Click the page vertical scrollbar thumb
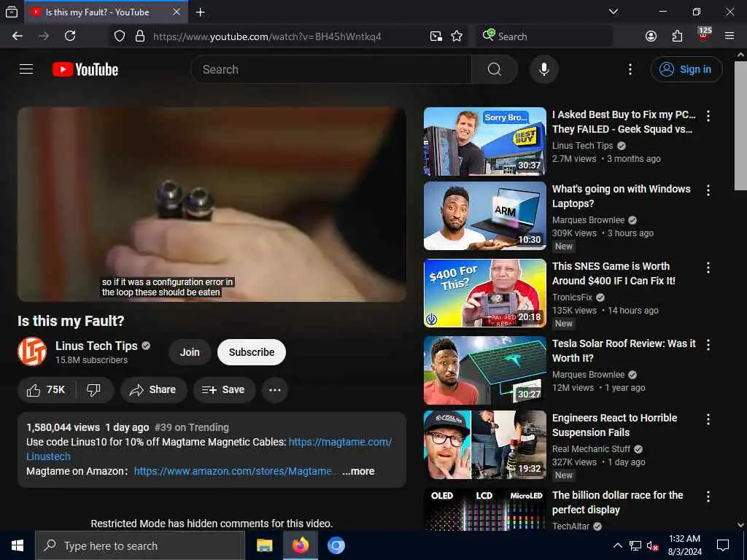The width and height of the screenshot is (747, 560). (740, 125)
